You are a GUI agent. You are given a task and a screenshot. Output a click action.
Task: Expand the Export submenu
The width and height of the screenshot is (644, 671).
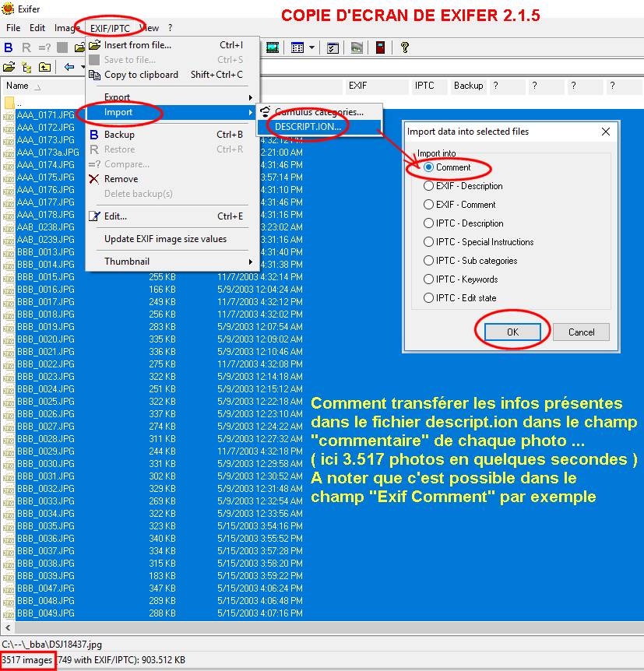click(x=172, y=97)
